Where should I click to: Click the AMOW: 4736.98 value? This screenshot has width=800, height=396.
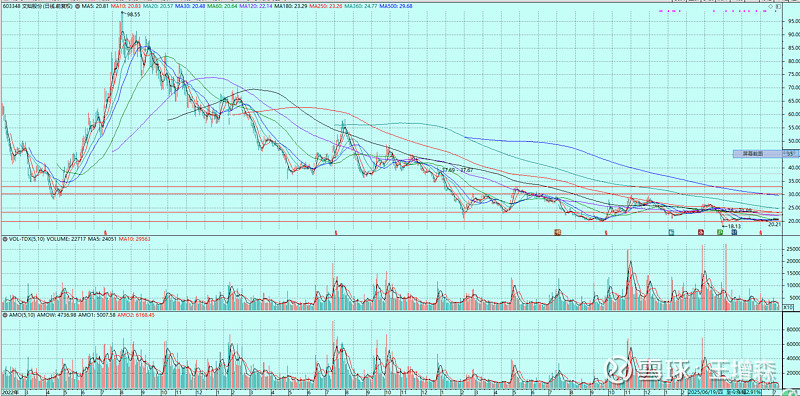point(56,315)
